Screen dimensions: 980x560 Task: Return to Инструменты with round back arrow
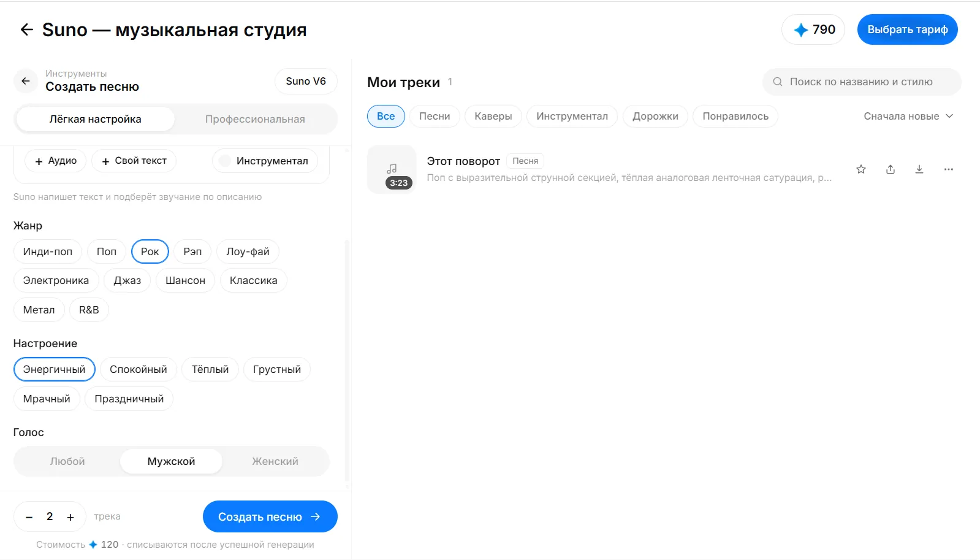tap(26, 81)
